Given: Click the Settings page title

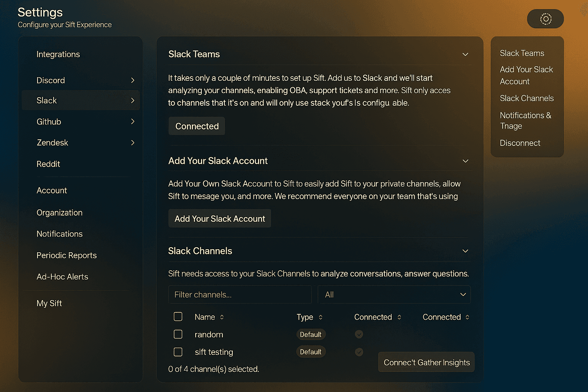Looking at the screenshot, I should pos(40,12).
